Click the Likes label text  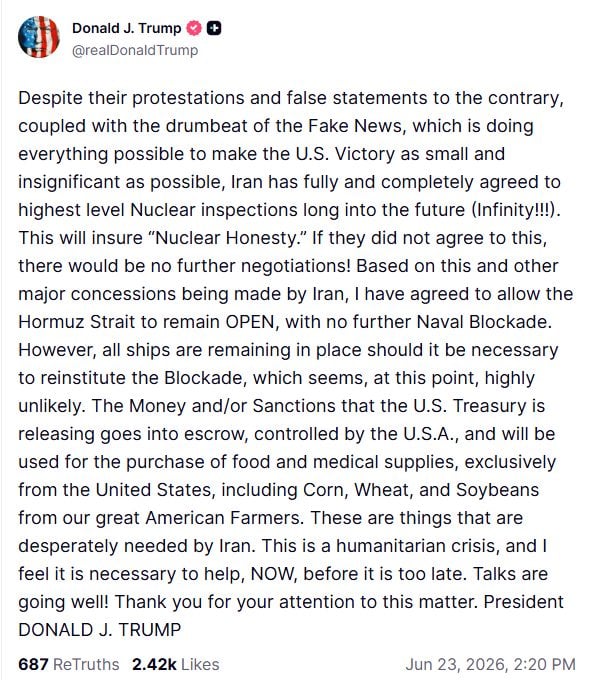click(x=200, y=664)
